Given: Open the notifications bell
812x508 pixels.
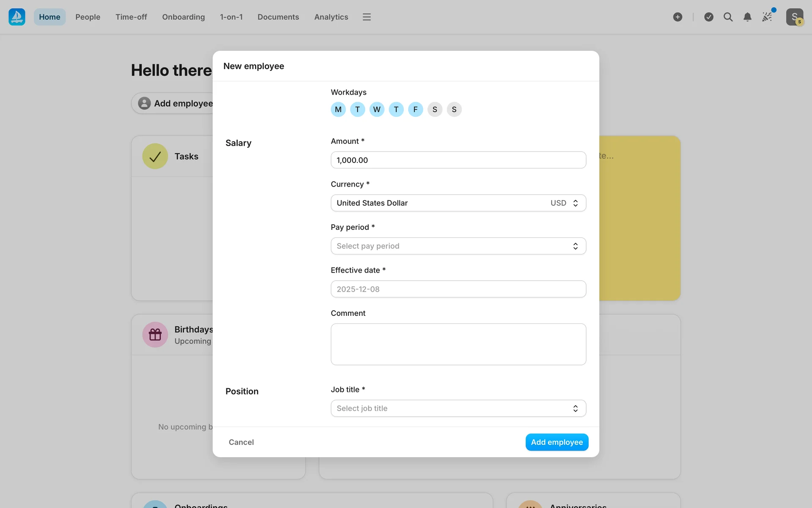Looking at the screenshot, I should tap(747, 17).
